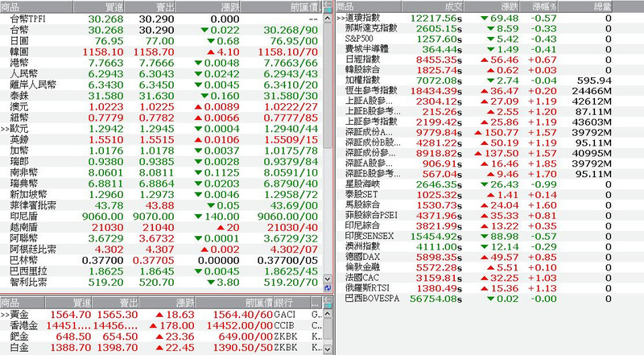
Task: Click the metals list scroll-down arrow
Action: [328, 349]
